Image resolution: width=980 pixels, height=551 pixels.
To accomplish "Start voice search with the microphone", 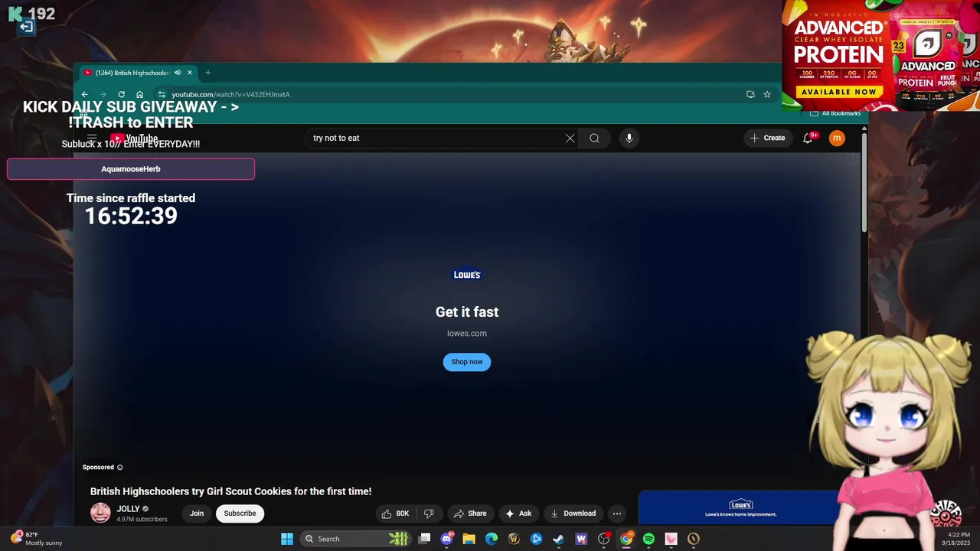I will pyautogui.click(x=629, y=138).
